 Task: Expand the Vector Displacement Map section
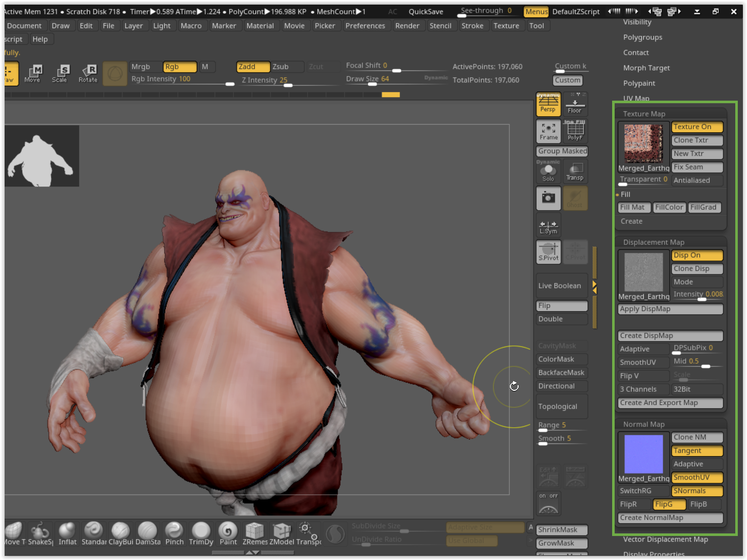(x=665, y=539)
